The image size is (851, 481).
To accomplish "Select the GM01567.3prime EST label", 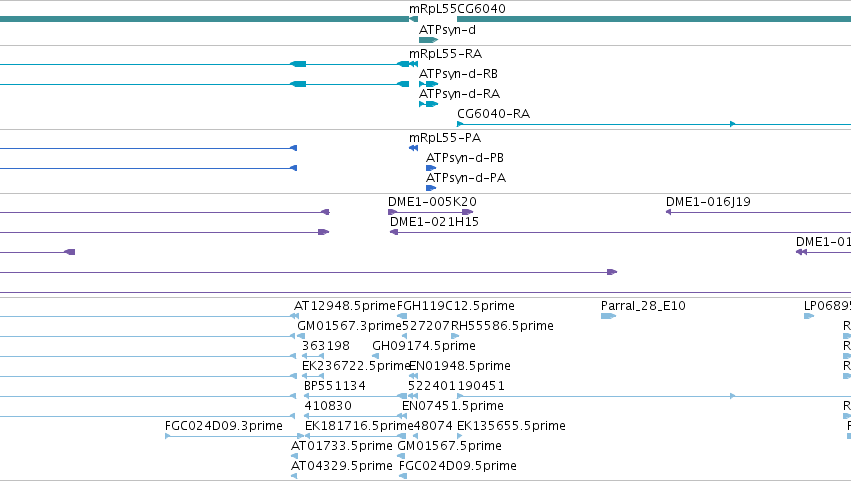I will click(x=350, y=326).
